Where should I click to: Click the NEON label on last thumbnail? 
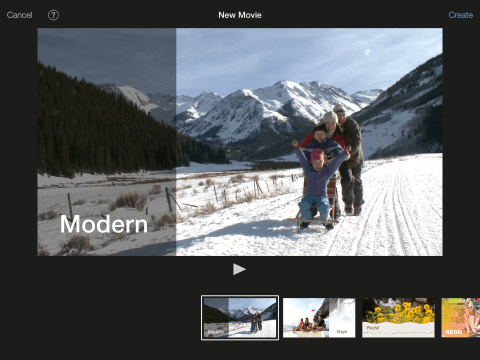(454, 332)
